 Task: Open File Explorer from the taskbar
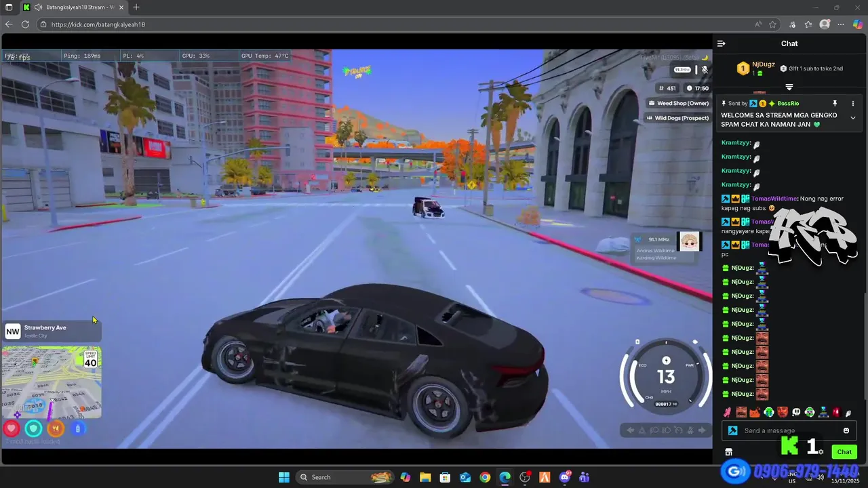(425, 477)
